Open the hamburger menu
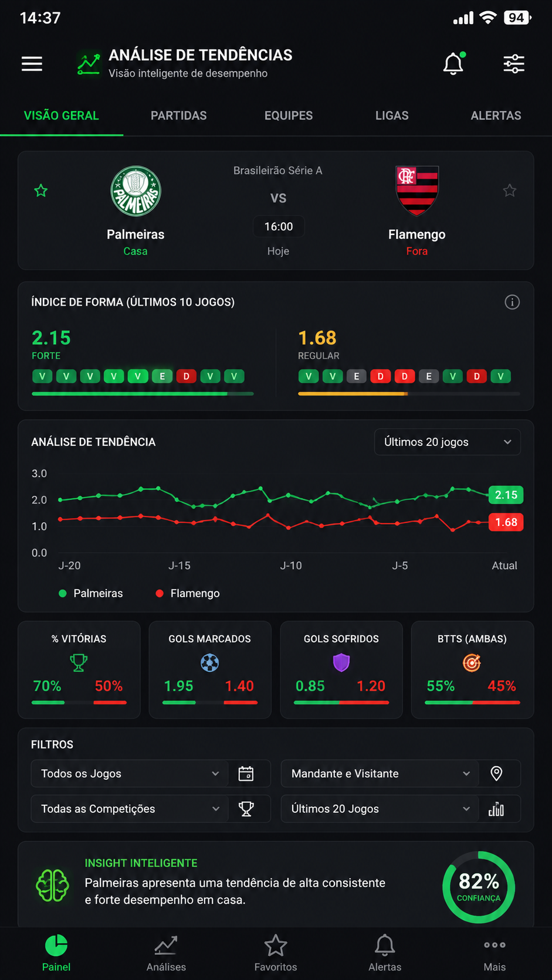552x980 pixels. [x=32, y=64]
